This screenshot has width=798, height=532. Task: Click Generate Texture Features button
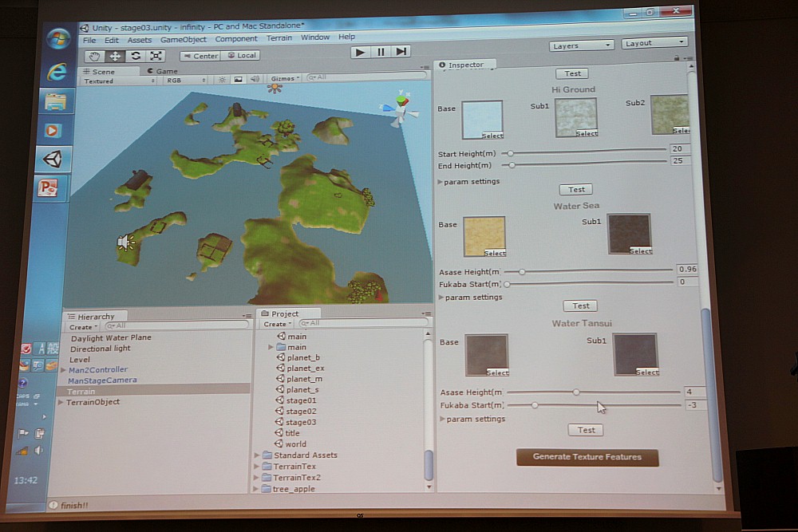click(x=587, y=457)
